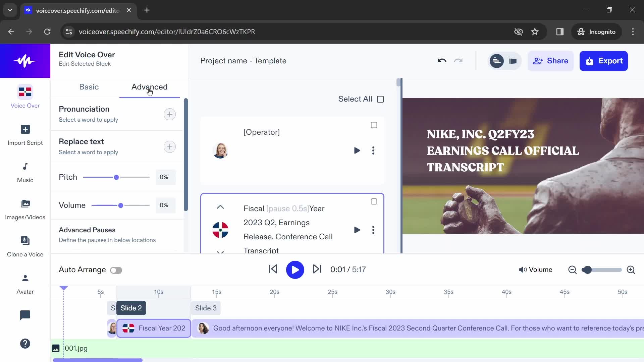
Task: Open the comments/chat icon
Action: 25,315
